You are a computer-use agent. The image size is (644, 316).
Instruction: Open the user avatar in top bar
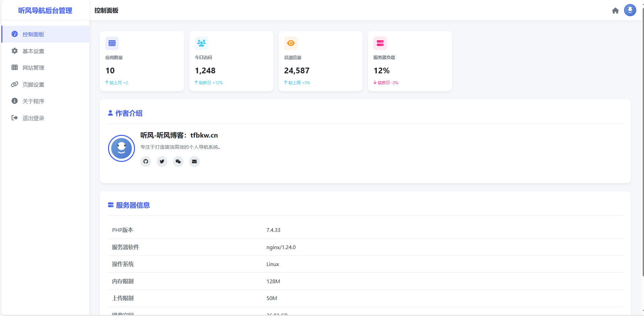pos(630,10)
